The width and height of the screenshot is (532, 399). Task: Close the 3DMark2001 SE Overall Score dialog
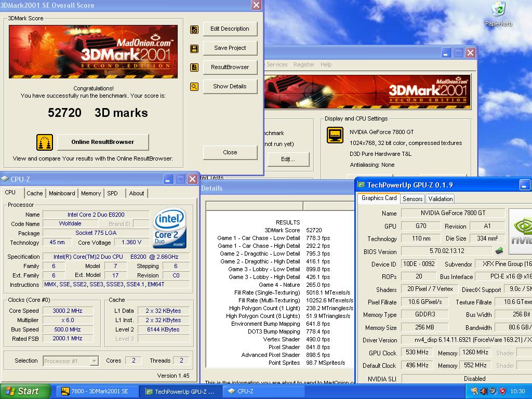[x=257, y=5]
